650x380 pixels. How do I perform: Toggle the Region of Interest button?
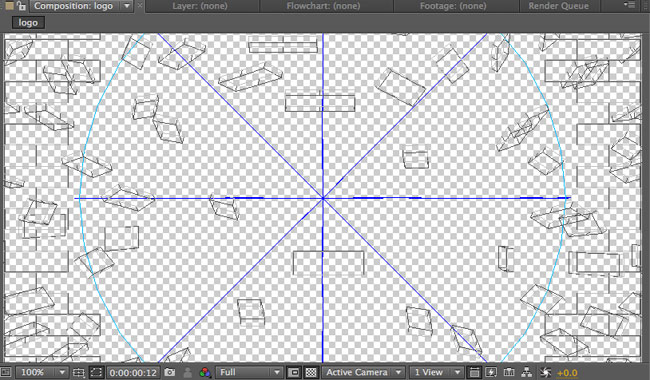(96, 372)
